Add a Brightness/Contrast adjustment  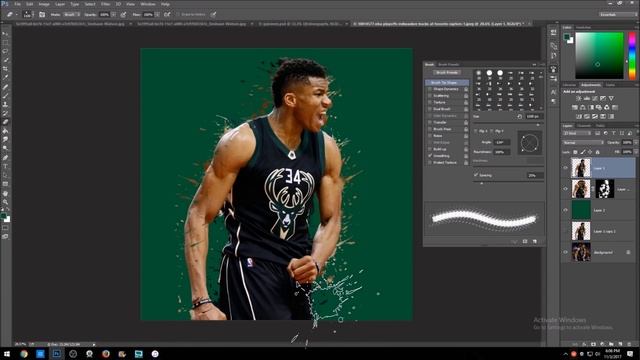(578, 98)
